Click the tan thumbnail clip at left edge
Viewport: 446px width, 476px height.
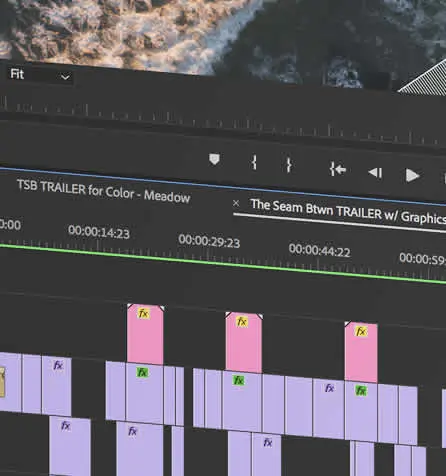tap(2, 382)
